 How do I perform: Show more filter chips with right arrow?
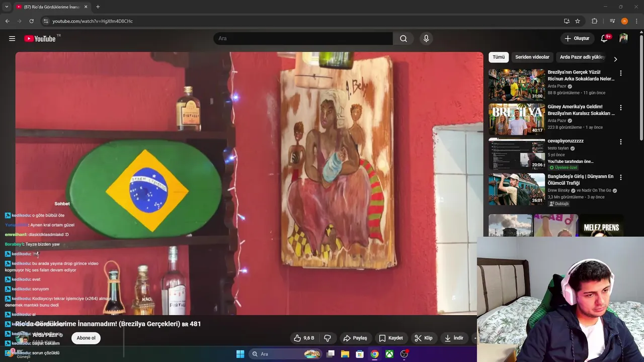pos(615,59)
